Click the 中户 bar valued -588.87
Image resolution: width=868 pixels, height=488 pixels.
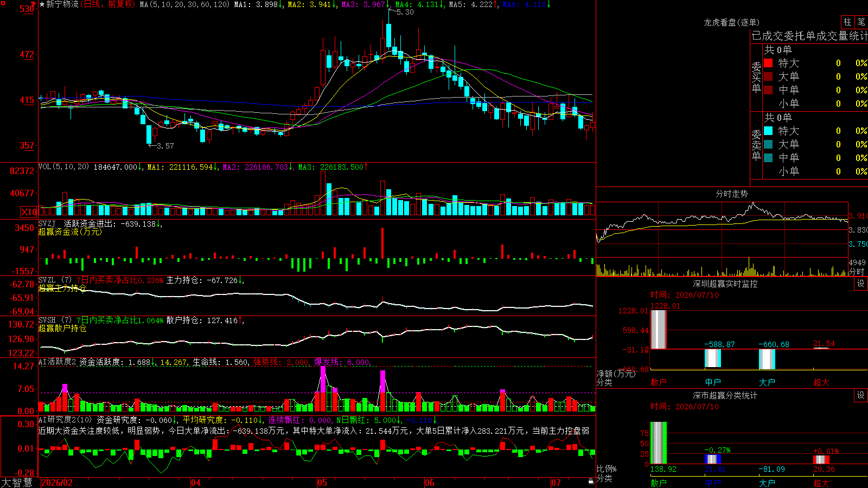[713, 358]
